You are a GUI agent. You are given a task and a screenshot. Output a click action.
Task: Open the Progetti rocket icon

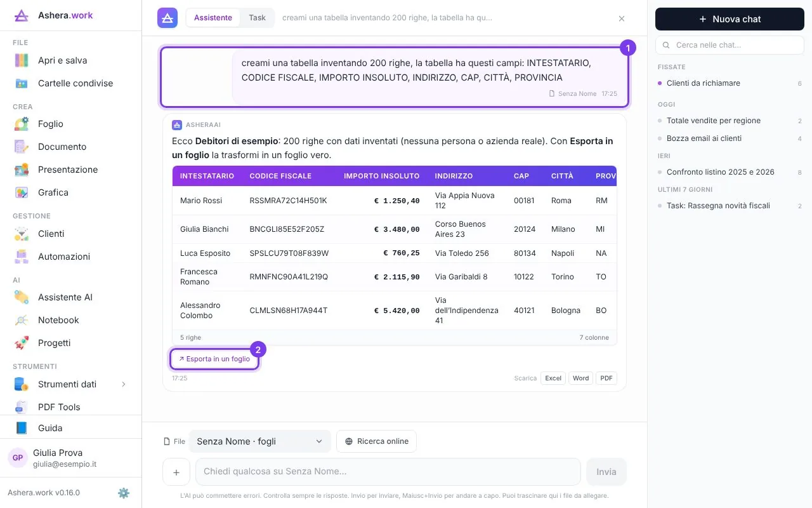tap(22, 343)
